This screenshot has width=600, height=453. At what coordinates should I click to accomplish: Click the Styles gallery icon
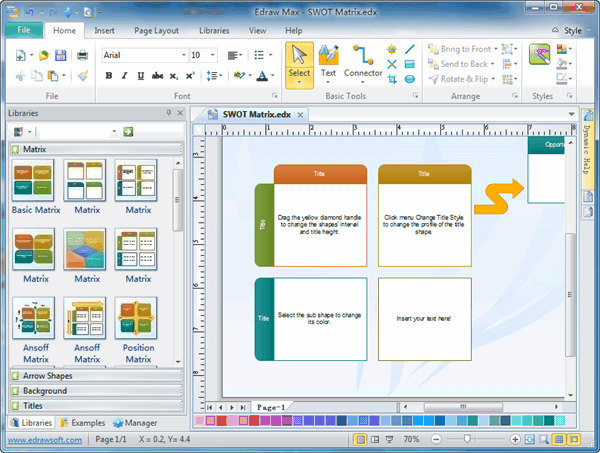(540, 55)
